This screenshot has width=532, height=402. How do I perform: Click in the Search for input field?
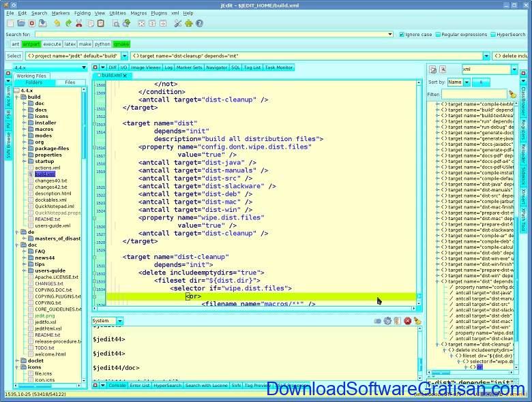pyautogui.click(x=211, y=34)
